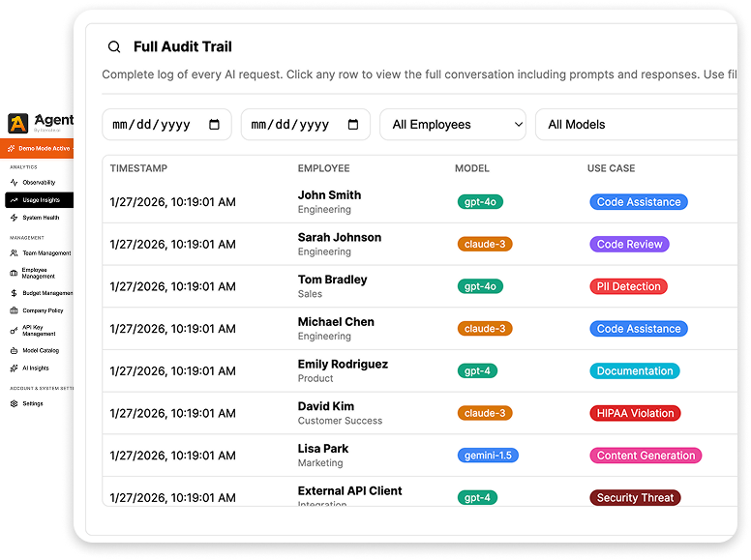Click the first mm/dd/yyyy date filter field
The height and width of the screenshot is (560, 751).
tap(166, 125)
